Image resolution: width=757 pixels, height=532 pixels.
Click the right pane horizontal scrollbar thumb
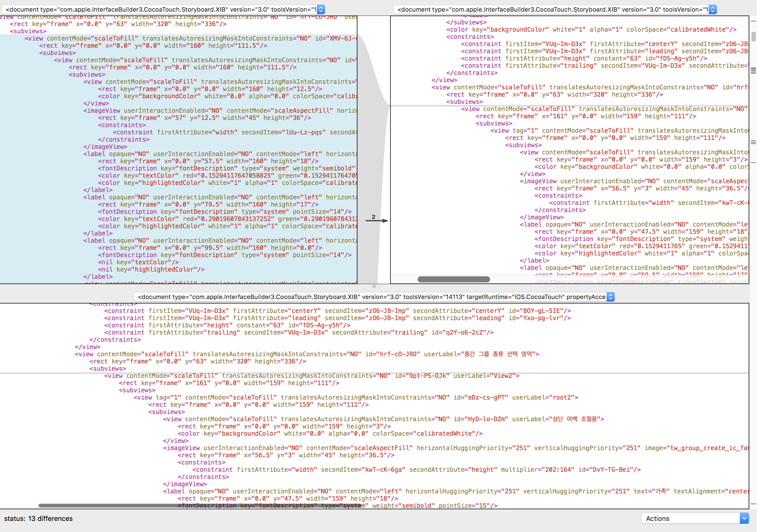click(x=453, y=279)
